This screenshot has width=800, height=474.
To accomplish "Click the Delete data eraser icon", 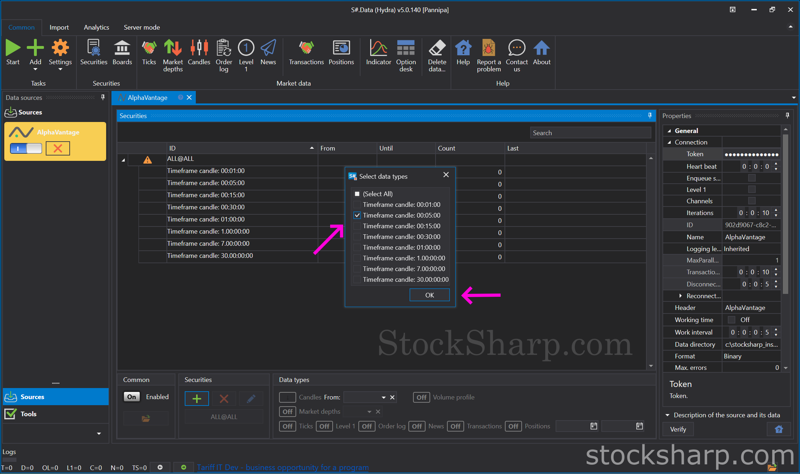I will coord(437,49).
